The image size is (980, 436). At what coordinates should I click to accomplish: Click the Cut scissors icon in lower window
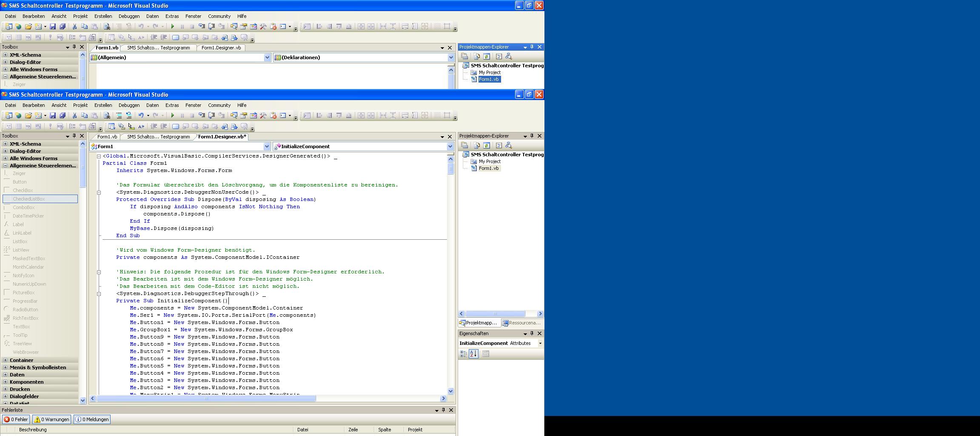click(x=74, y=115)
